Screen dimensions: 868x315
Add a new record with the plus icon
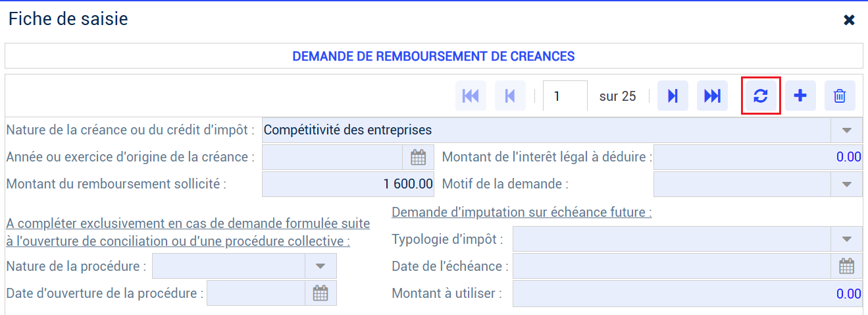click(x=800, y=96)
